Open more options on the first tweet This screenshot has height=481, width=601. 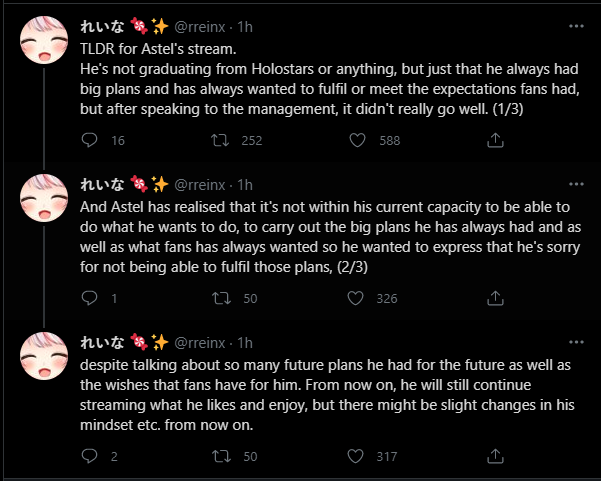[x=576, y=26]
